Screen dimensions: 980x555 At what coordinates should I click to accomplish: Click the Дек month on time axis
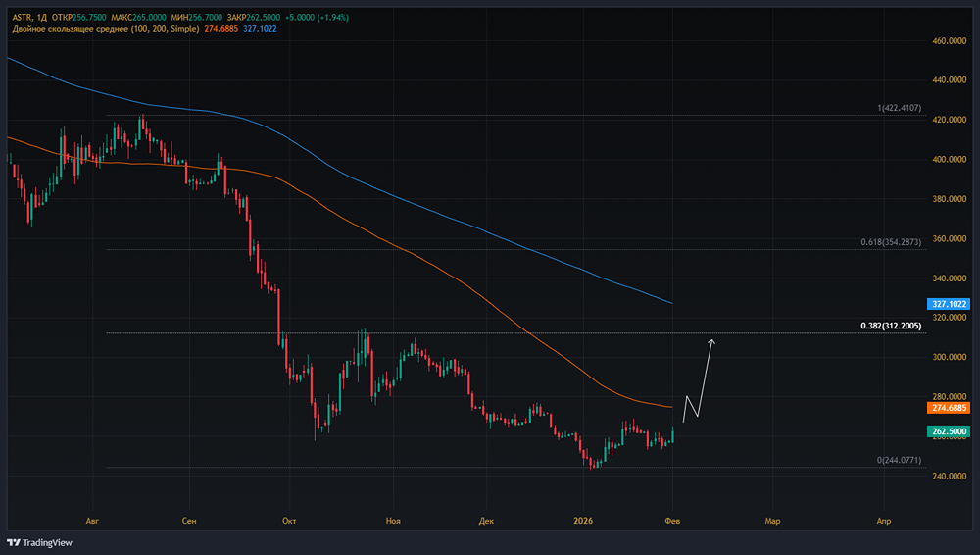486,521
